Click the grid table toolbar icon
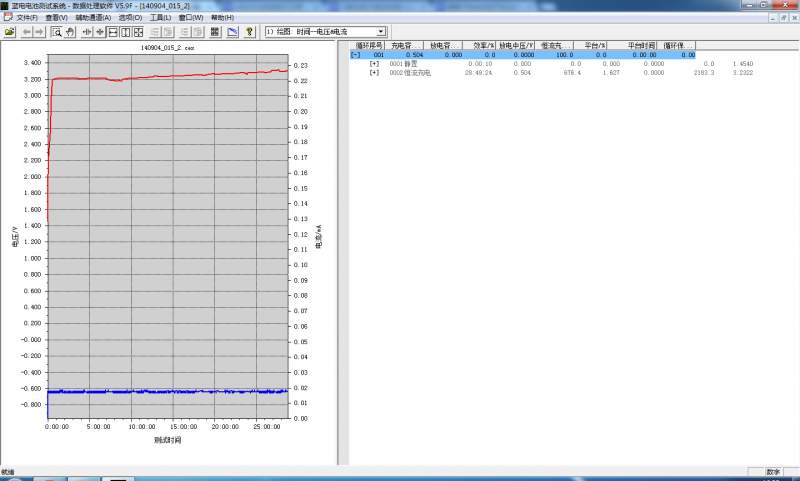Viewport: 800px width, 481px height. coord(215,32)
